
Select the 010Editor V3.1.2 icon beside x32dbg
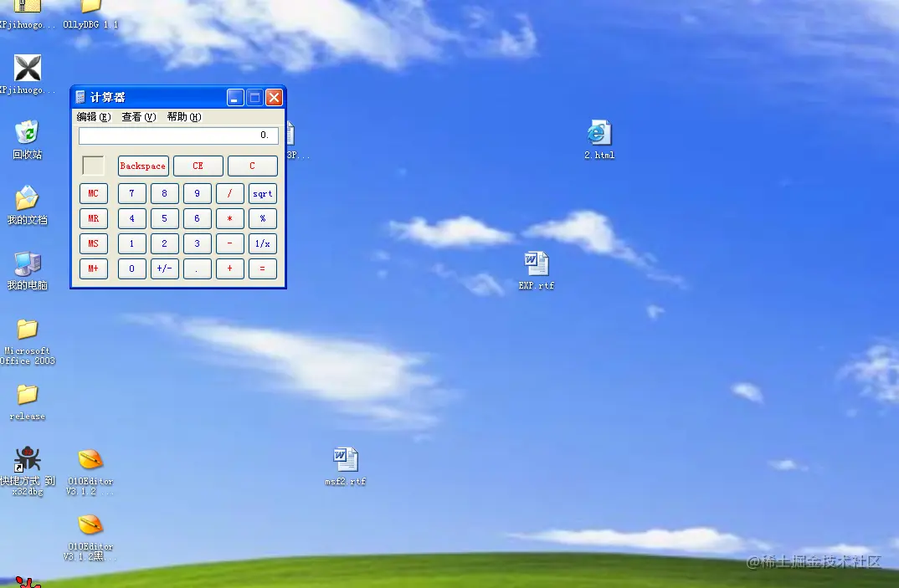(90, 459)
